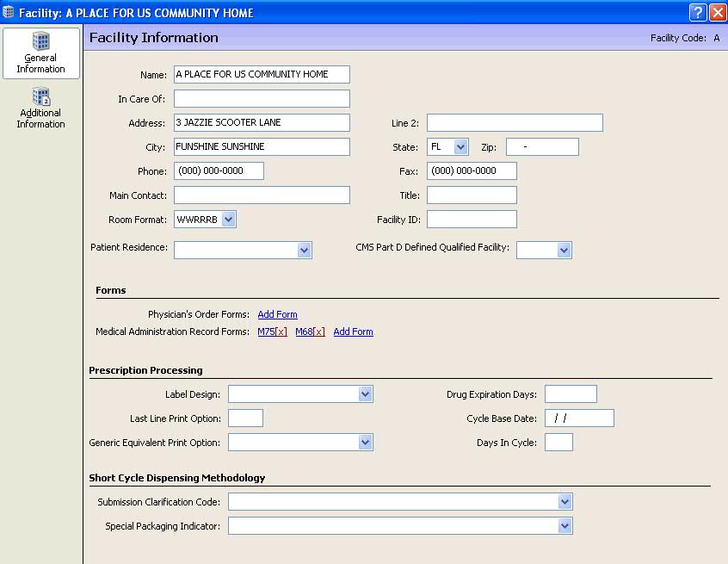
Task: Open the Patient Residence dropdown
Action: tap(304, 251)
